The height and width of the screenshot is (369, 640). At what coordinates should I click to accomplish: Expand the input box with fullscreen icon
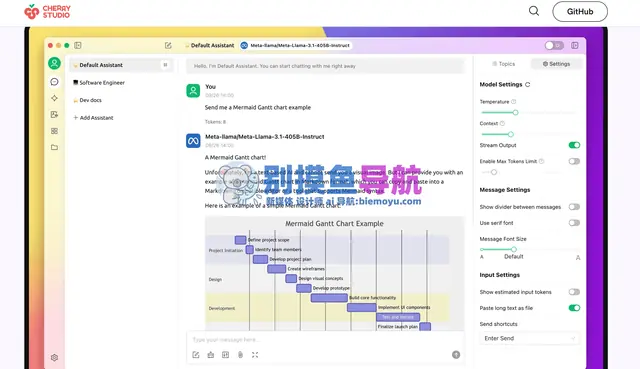tap(255, 355)
